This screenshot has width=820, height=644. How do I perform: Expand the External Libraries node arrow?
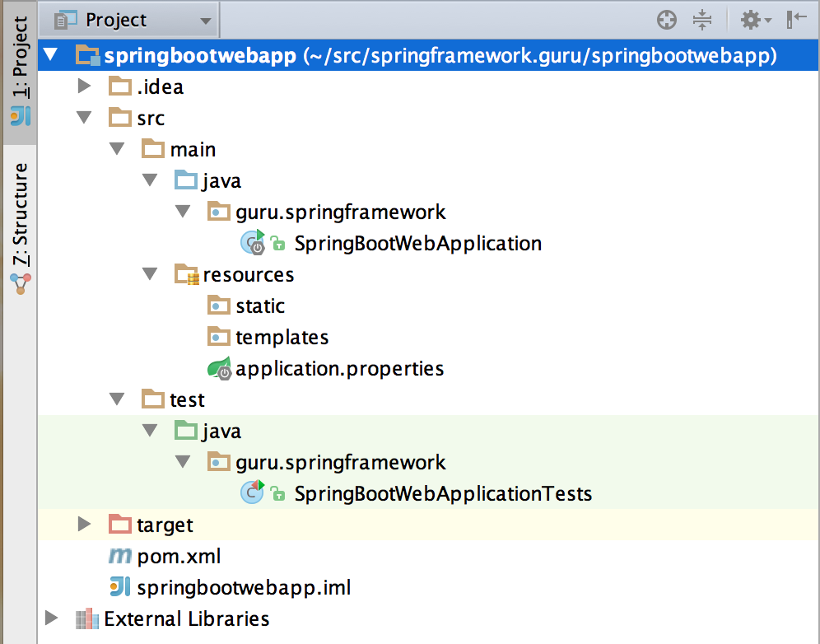pos(51,618)
